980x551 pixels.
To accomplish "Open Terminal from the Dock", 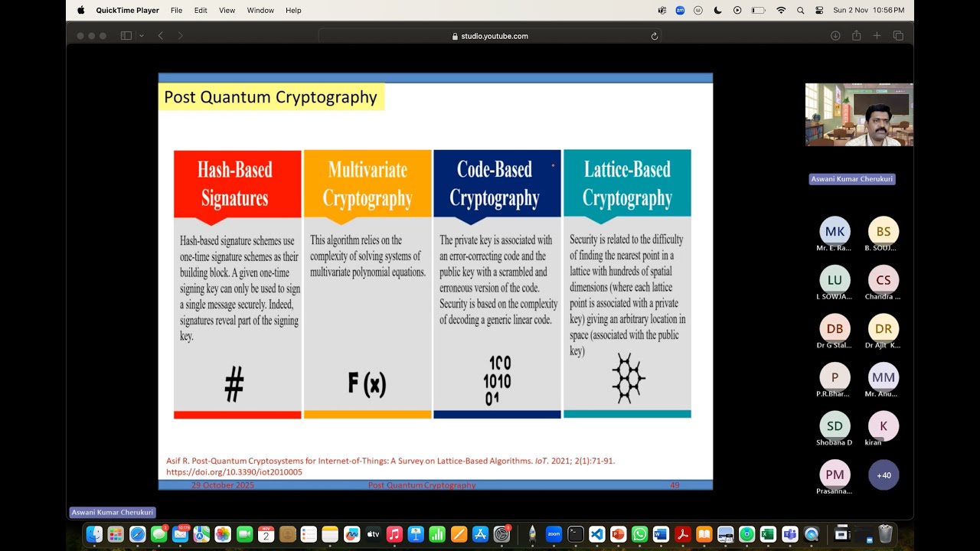I will point(575,533).
